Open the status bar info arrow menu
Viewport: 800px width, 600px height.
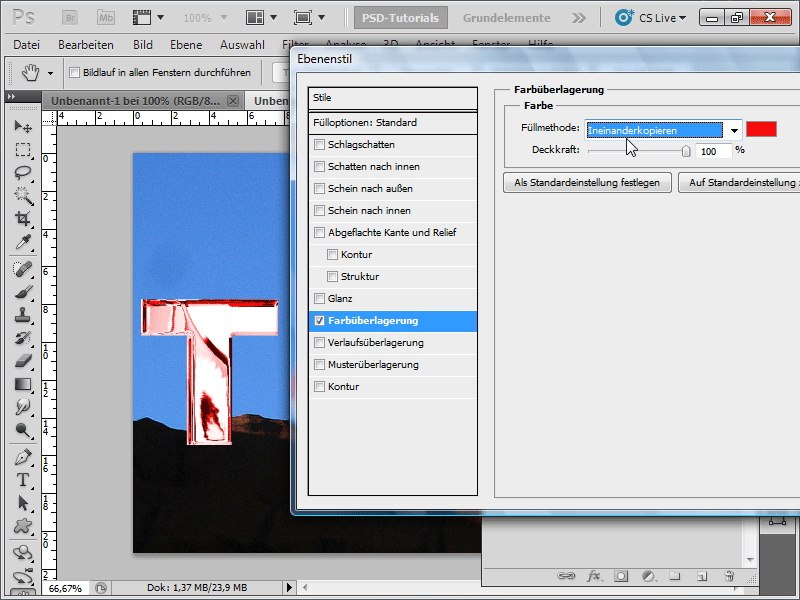pos(289,588)
